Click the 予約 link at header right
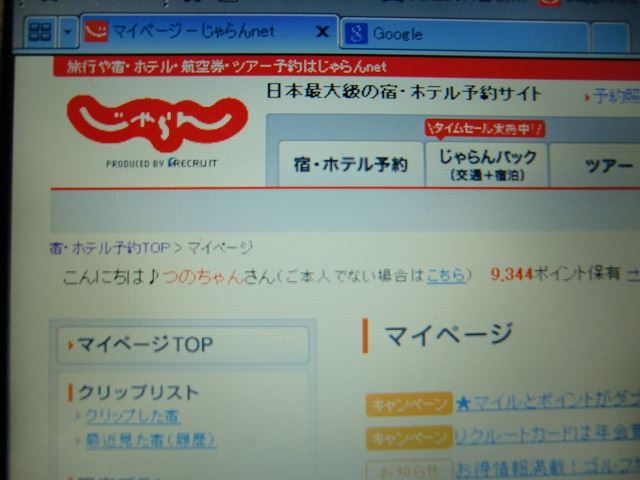 (x=616, y=96)
